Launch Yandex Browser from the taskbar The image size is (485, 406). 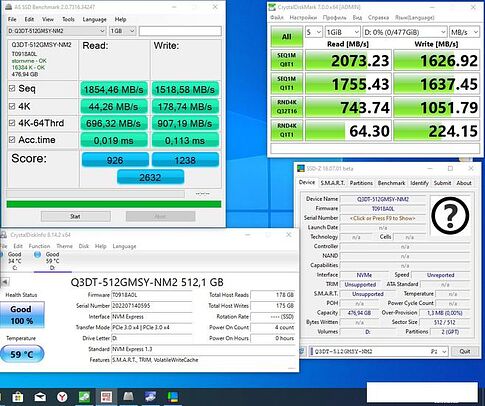tap(62, 397)
